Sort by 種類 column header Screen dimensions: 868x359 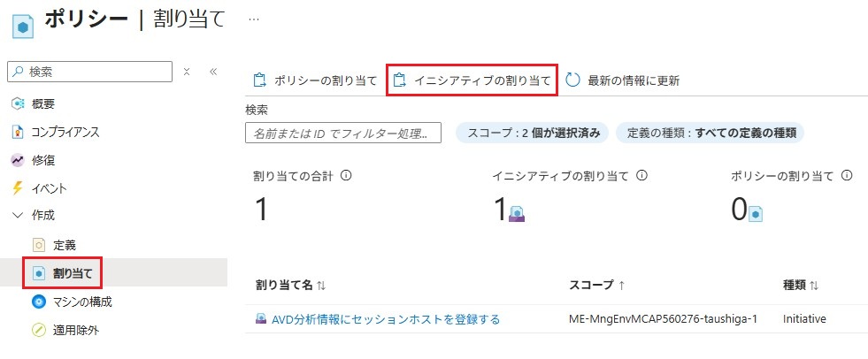pyautogui.click(x=801, y=286)
